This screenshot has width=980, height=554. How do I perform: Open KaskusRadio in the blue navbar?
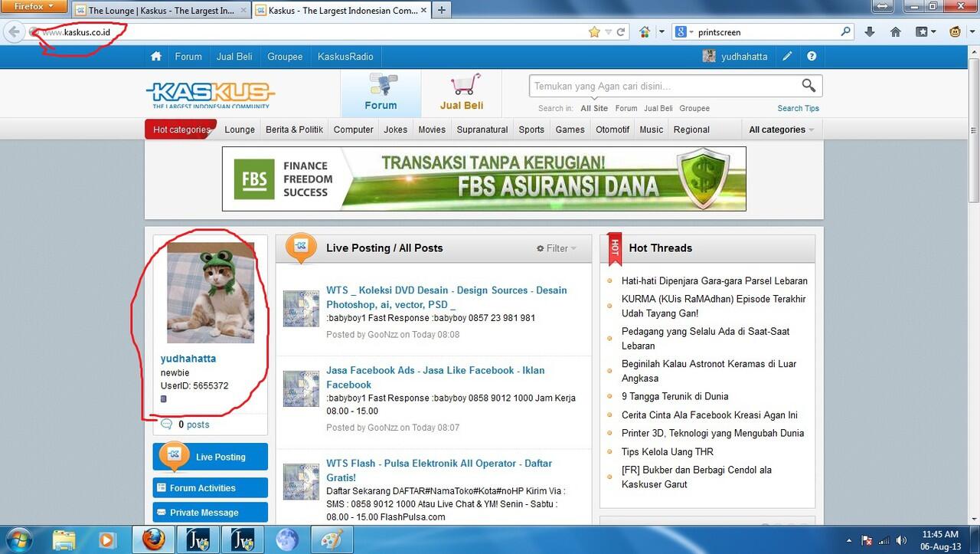coord(345,57)
